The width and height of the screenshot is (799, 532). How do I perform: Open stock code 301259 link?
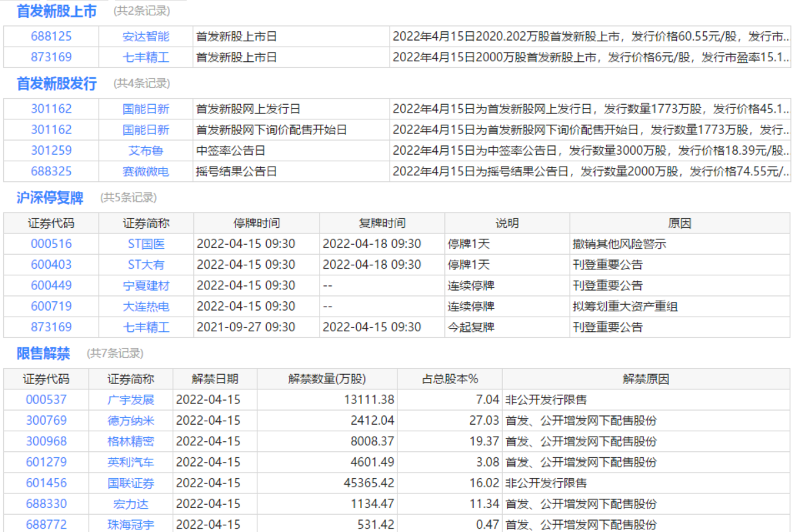(x=51, y=151)
